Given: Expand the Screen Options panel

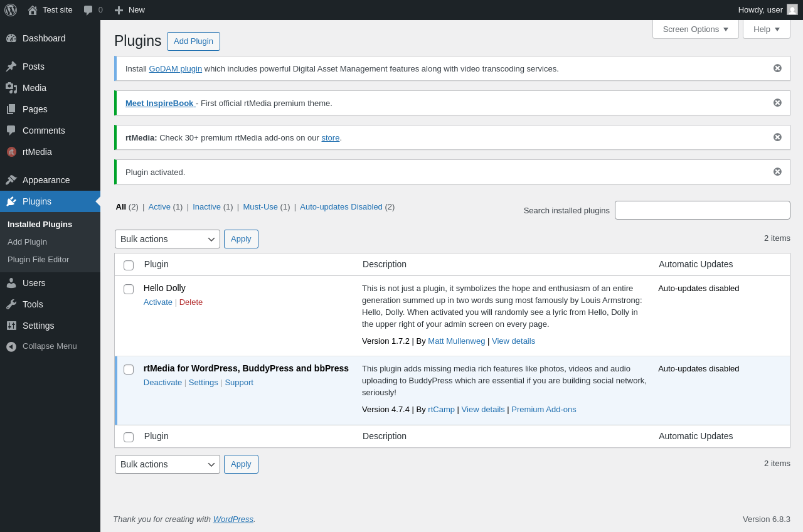Looking at the screenshot, I should click(695, 29).
